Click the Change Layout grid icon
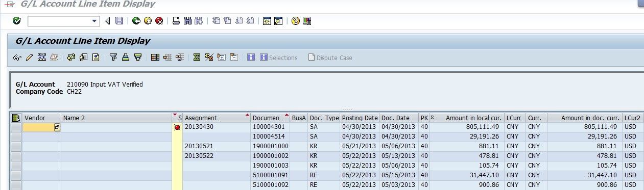This screenshot has height=190, width=644. pyautogui.click(x=155, y=58)
